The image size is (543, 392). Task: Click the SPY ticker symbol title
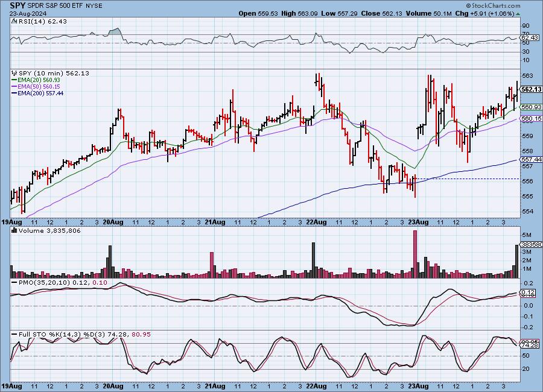coord(17,5)
